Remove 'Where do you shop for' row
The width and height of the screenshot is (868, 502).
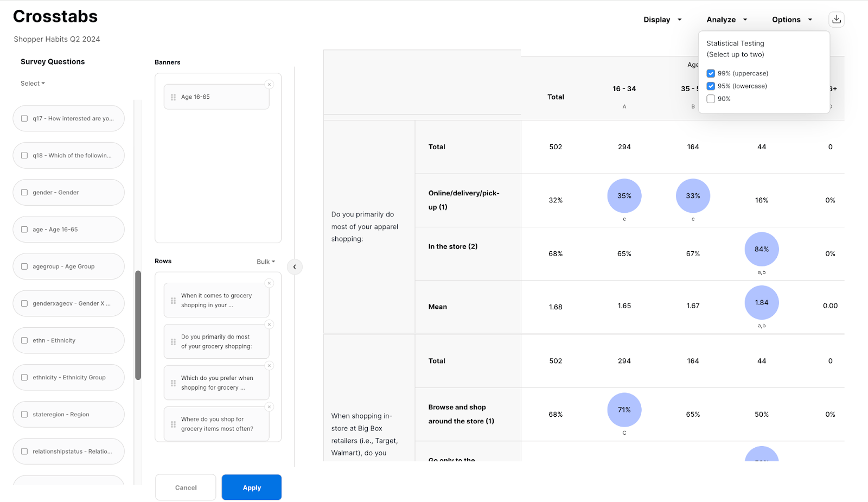(269, 407)
